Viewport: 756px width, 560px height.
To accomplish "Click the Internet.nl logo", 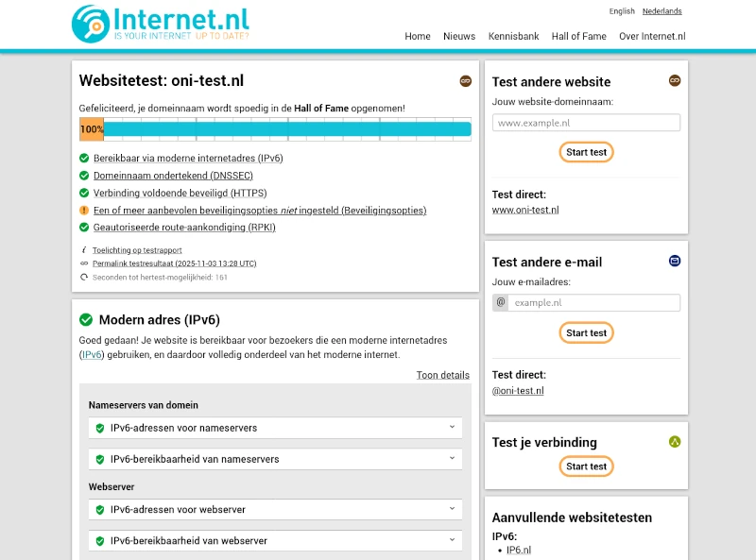I will click(x=161, y=24).
